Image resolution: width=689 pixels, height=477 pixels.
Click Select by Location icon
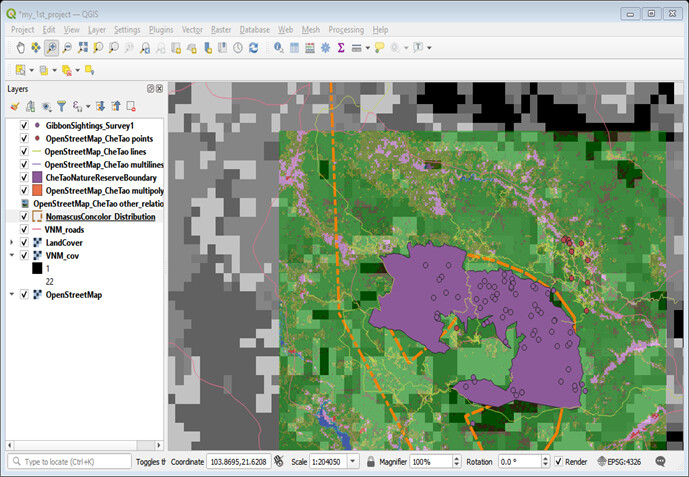coord(90,70)
